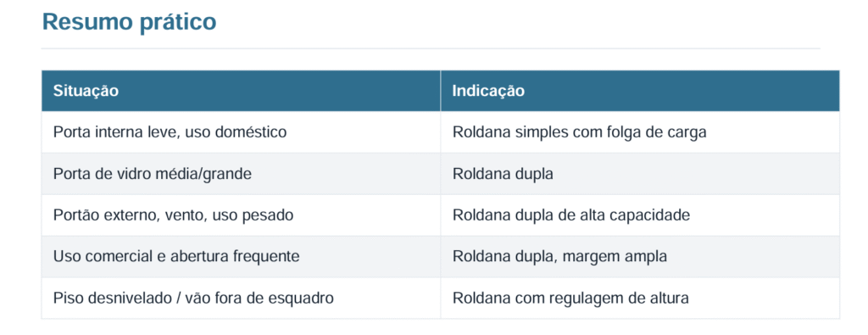This screenshot has width=868, height=335.
Task: Select 'Portão externo, vento, uso pesado' cell
Action: point(241,215)
